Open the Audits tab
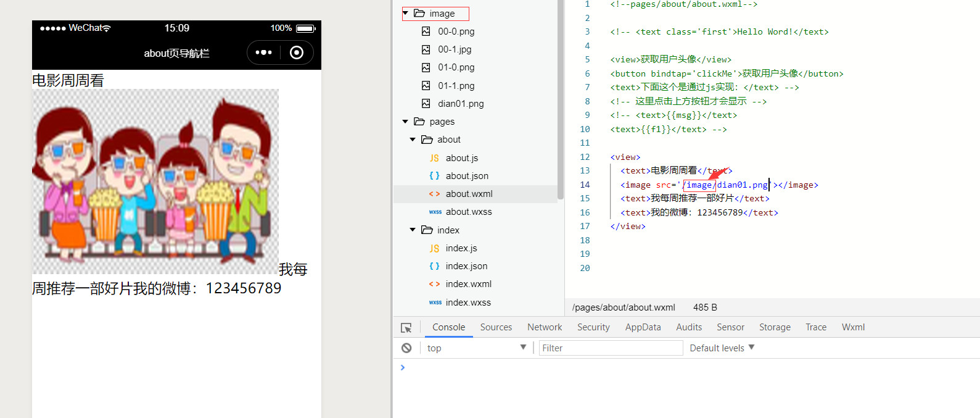The image size is (980, 418). [689, 327]
